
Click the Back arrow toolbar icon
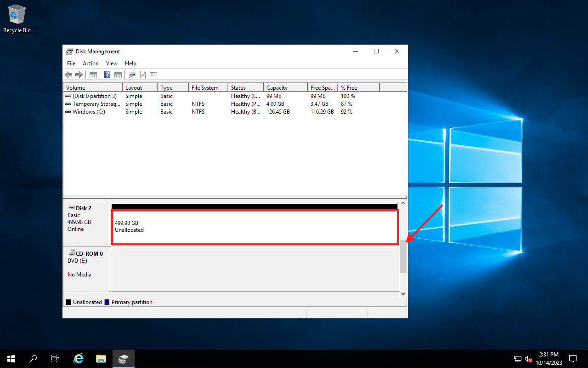pos(68,75)
